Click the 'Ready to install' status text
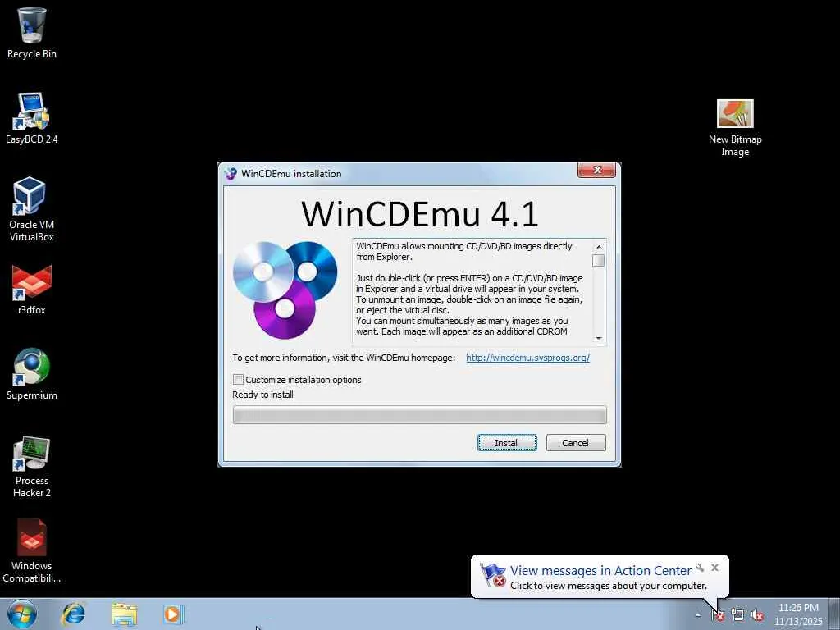The height and width of the screenshot is (630, 840). click(262, 395)
